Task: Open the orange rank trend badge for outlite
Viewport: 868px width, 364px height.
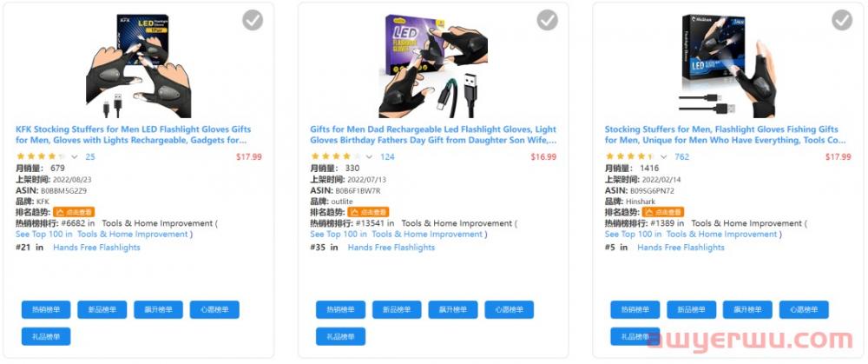Action: (368, 212)
